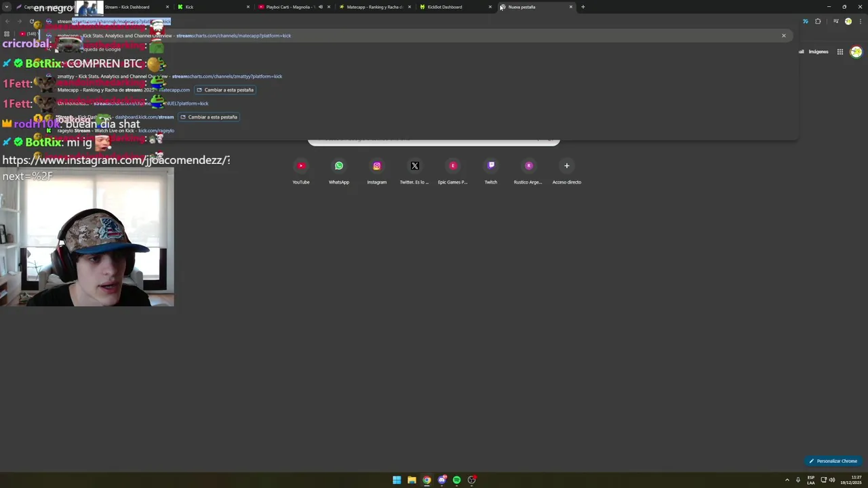Viewport: 868px width, 488px height.
Task: Open the Twitch shortcut tile
Action: pyautogui.click(x=491, y=171)
